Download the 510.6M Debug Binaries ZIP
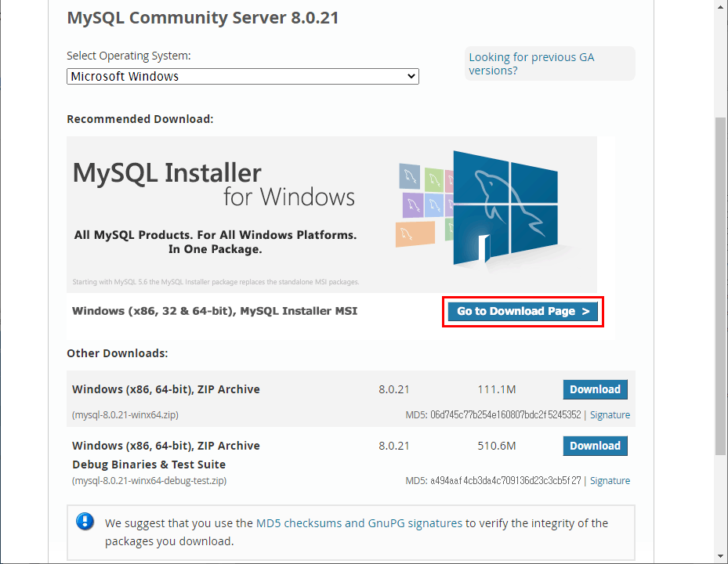 (x=595, y=446)
